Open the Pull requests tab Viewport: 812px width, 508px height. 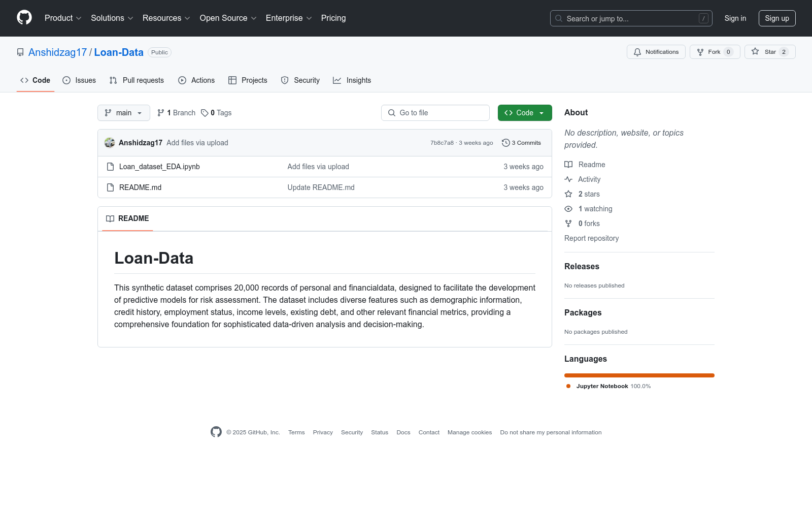(x=137, y=80)
